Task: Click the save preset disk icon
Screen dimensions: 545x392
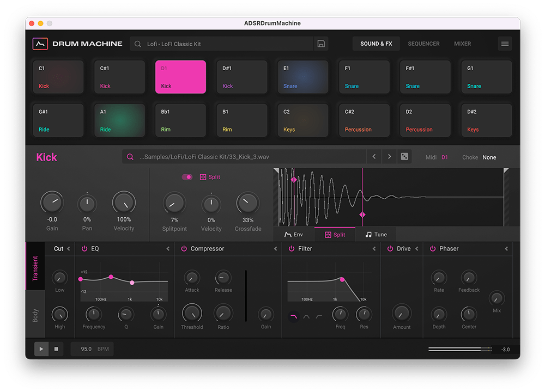Action: pyautogui.click(x=322, y=43)
